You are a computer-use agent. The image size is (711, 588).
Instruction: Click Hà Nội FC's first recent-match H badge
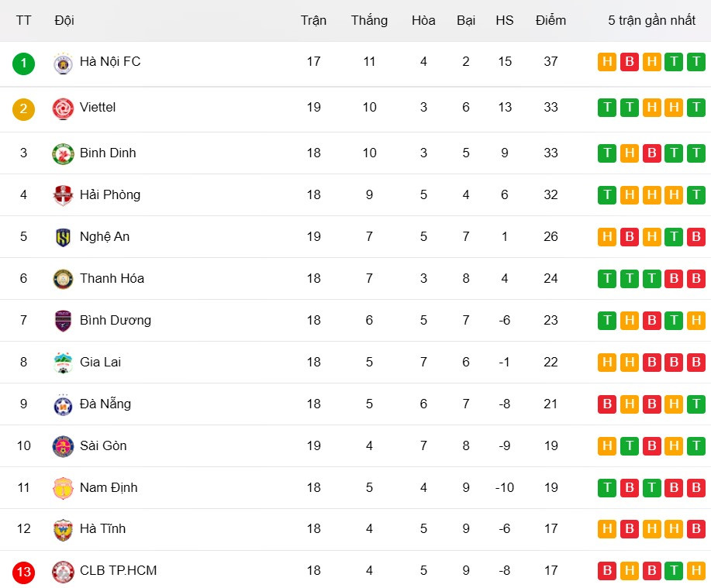tap(607, 62)
